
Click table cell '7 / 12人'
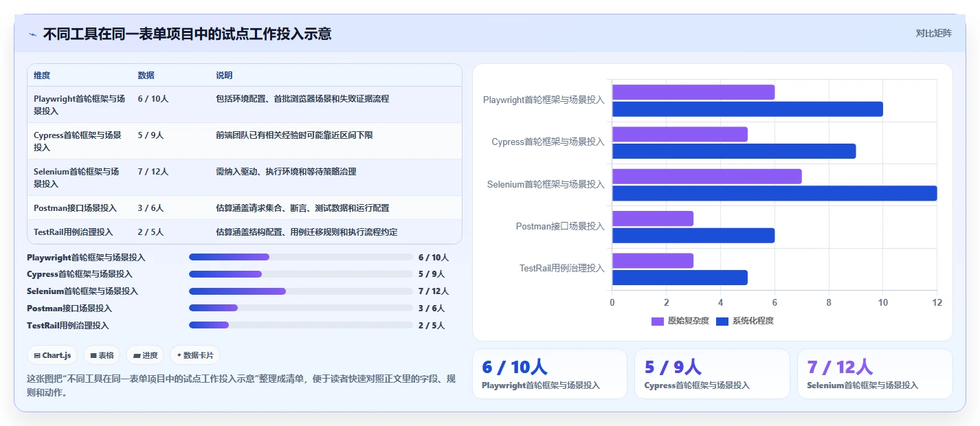[x=153, y=172]
